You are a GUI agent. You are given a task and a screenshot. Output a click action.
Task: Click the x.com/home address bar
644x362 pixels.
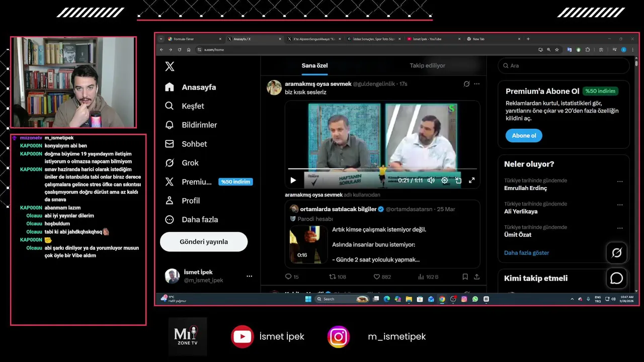coord(365,50)
